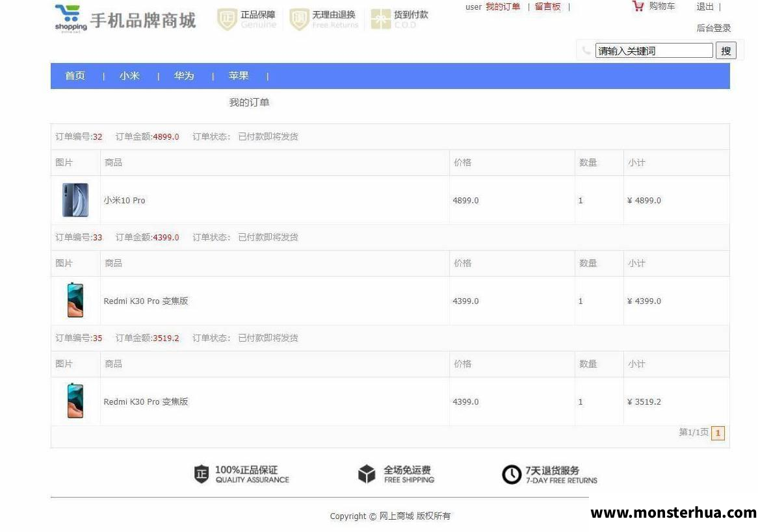Click the red shopping cart icon

(x=638, y=6)
